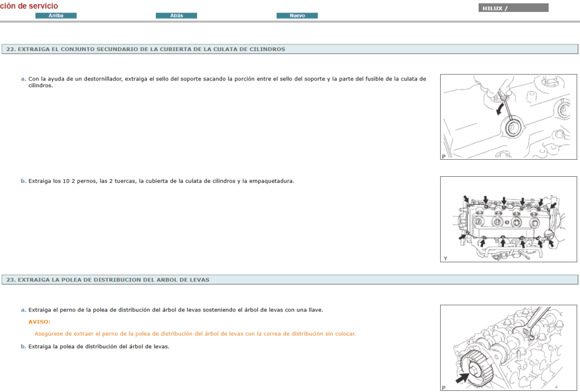Viewport: 580px width, 392px height.
Task: Open the cylinder head cover bolts illustration
Action: [x=508, y=220]
